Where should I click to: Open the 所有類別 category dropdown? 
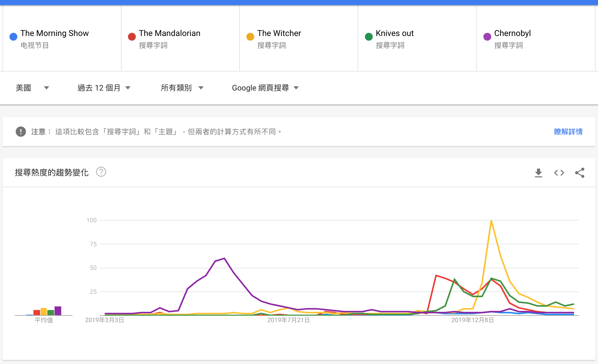coord(182,88)
